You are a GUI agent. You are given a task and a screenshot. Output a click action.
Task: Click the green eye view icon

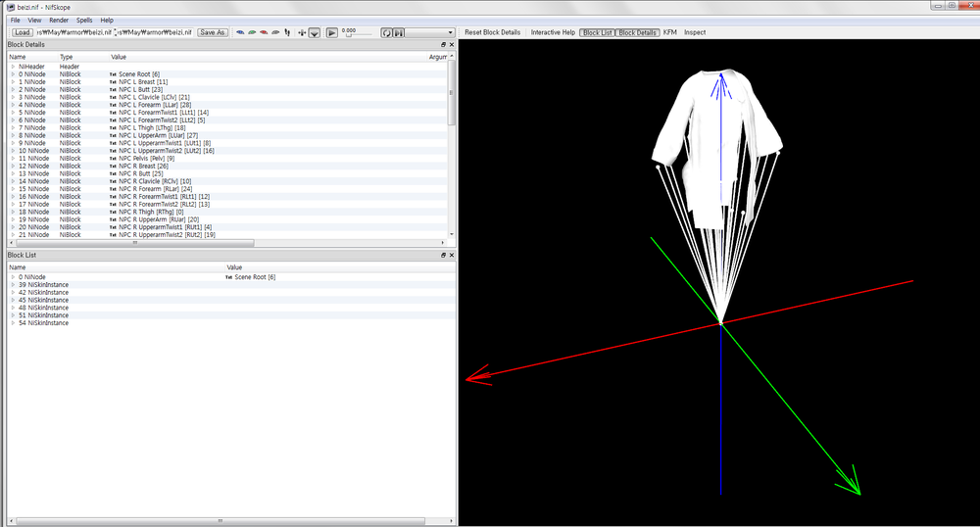coord(252,32)
